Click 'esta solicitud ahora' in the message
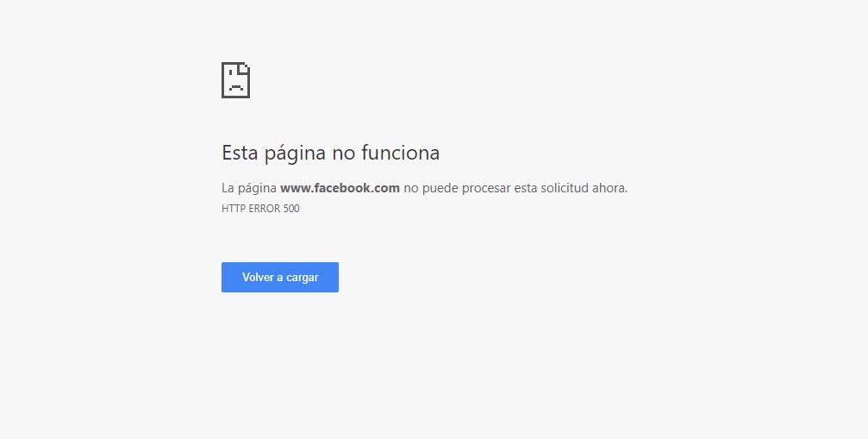The image size is (868, 439). [x=570, y=188]
